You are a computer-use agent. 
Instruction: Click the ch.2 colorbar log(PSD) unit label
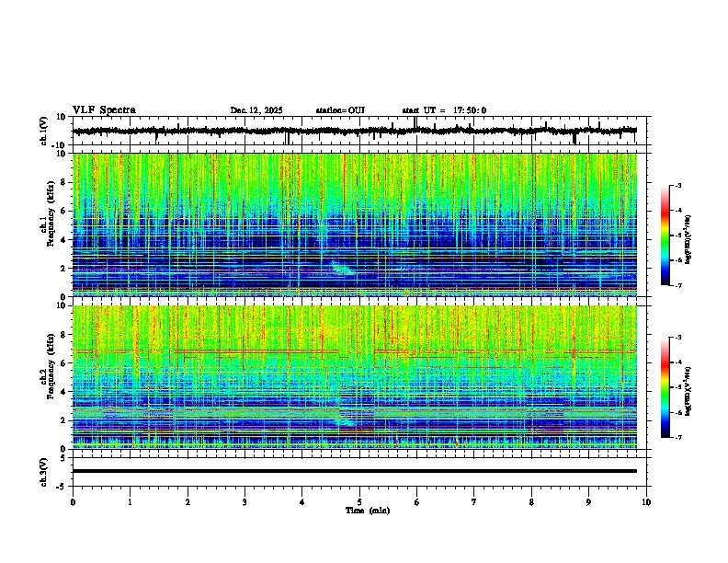[688, 392]
